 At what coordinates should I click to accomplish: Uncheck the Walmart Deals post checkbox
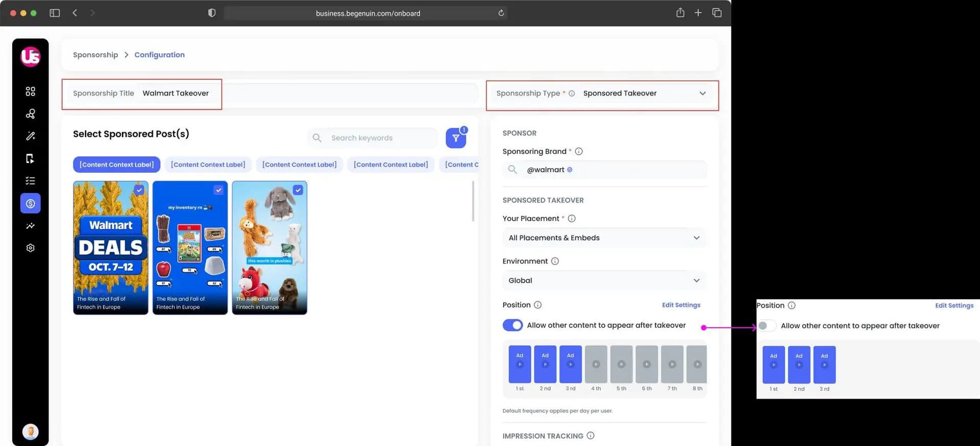tap(139, 190)
